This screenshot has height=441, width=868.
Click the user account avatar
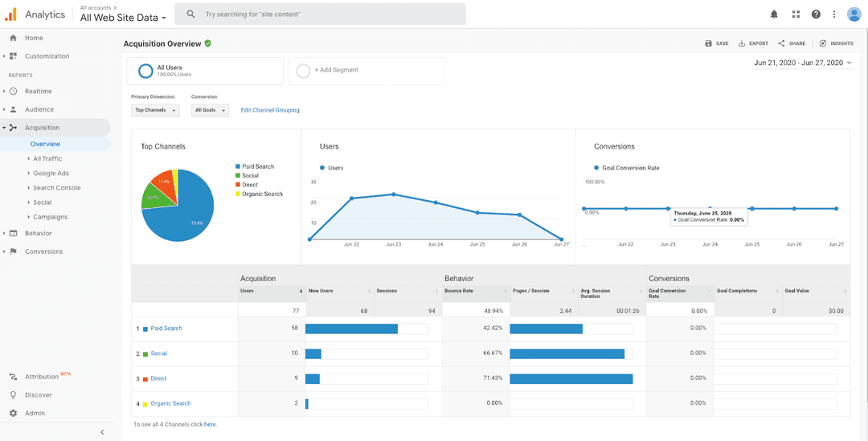[x=854, y=14]
